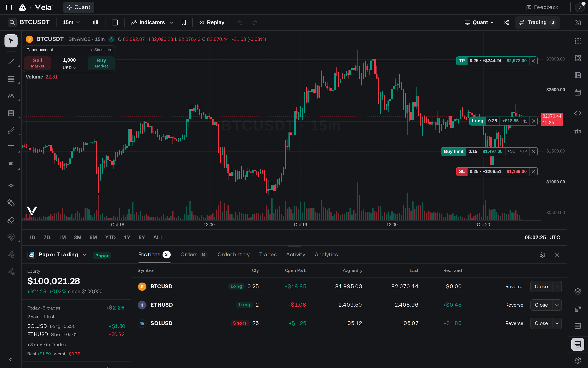Open trading panel settings gear
588x368 pixels.
[x=542, y=255]
